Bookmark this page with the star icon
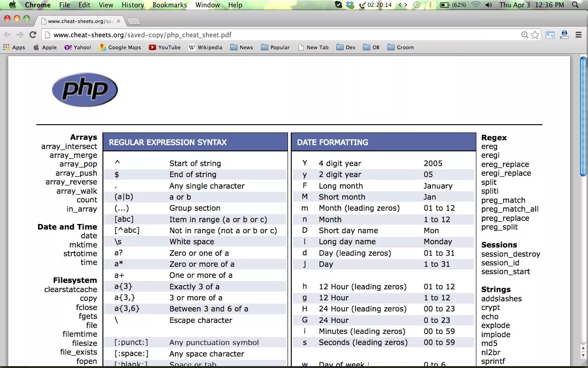The width and height of the screenshot is (588, 368). tap(535, 35)
